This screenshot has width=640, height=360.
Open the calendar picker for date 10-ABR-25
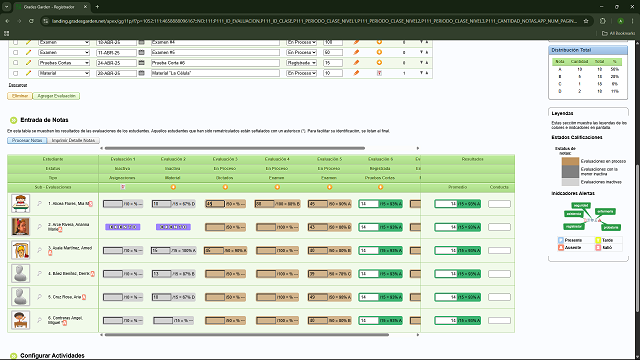pos(141,42)
